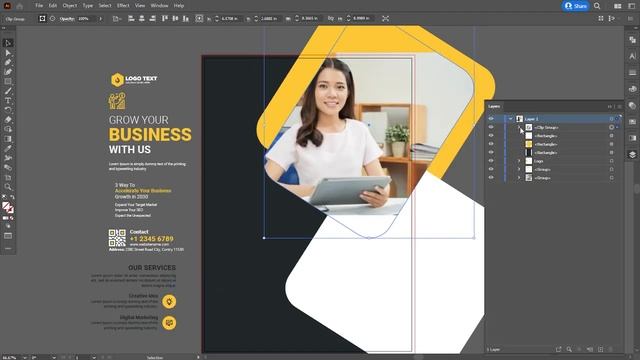The height and width of the screenshot is (360, 640).
Task: Open Opacity slider arrow in control bar
Action: (101, 18)
